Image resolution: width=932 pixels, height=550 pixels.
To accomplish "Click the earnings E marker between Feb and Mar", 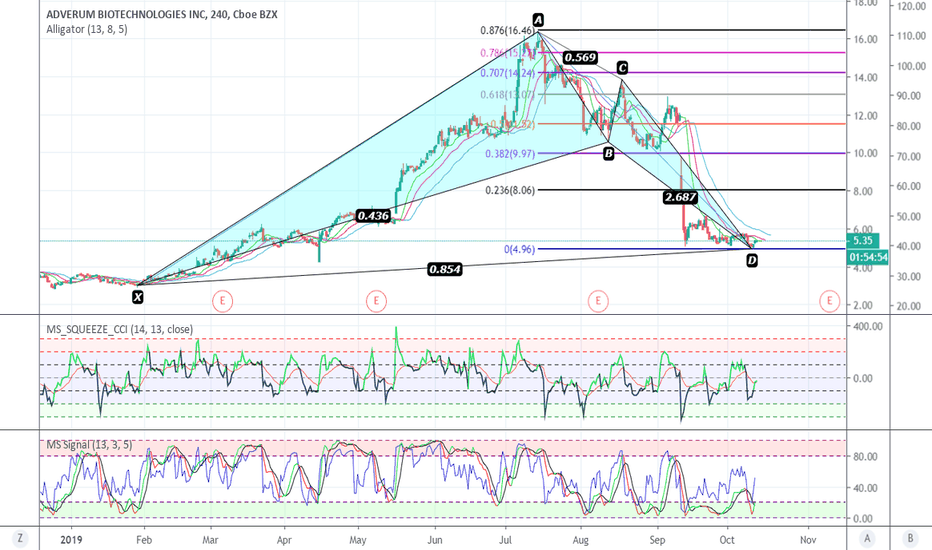I will coord(222,301).
